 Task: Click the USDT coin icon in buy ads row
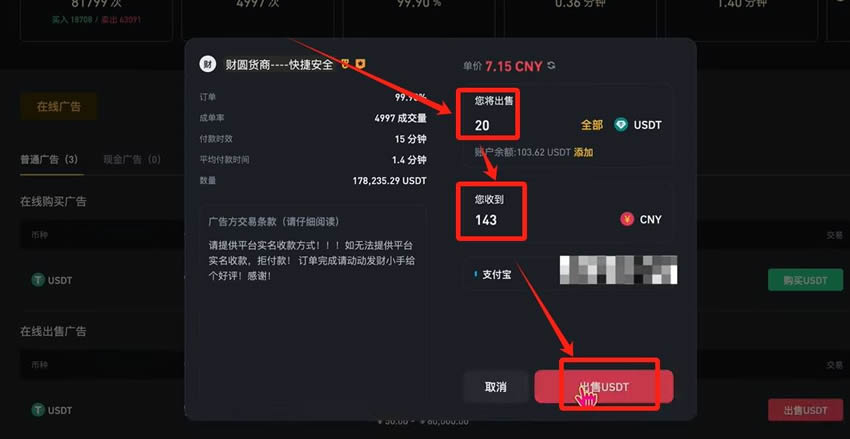click(x=38, y=280)
